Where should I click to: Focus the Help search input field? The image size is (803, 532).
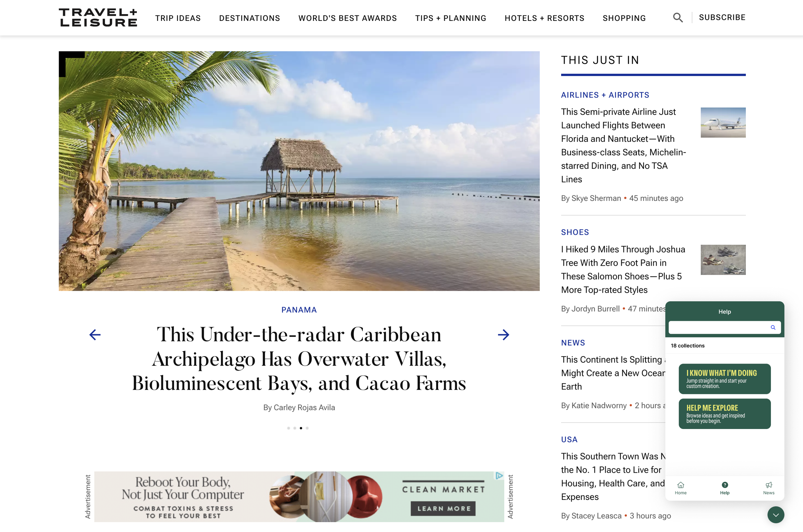720,327
